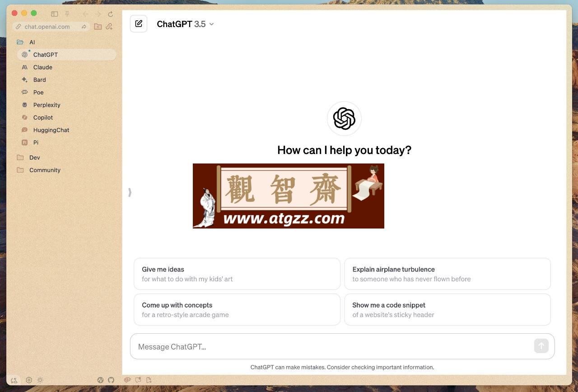This screenshot has width=578, height=392.
Task: Open the ChatGPT 3.5 model dropdown
Action: tap(185, 24)
